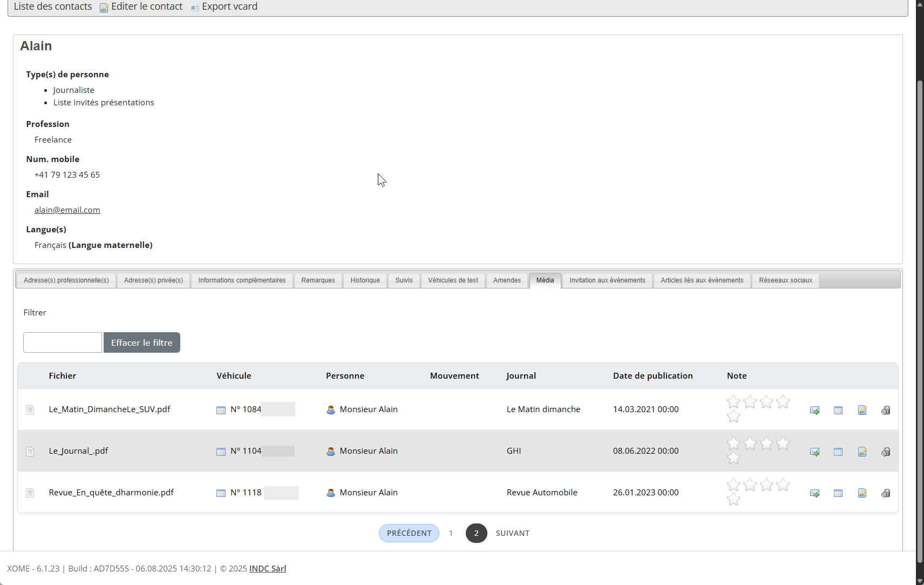Switch to the Historique tab

pyautogui.click(x=365, y=280)
